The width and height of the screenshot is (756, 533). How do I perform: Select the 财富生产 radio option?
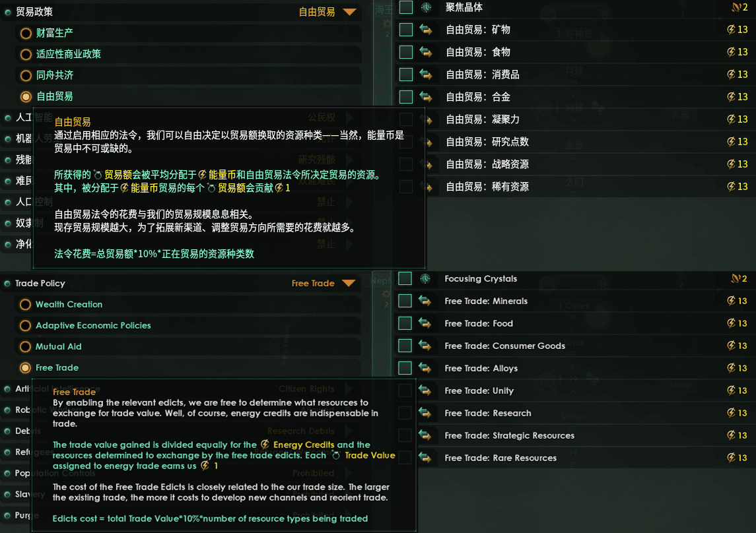click(x=26, y=33)
